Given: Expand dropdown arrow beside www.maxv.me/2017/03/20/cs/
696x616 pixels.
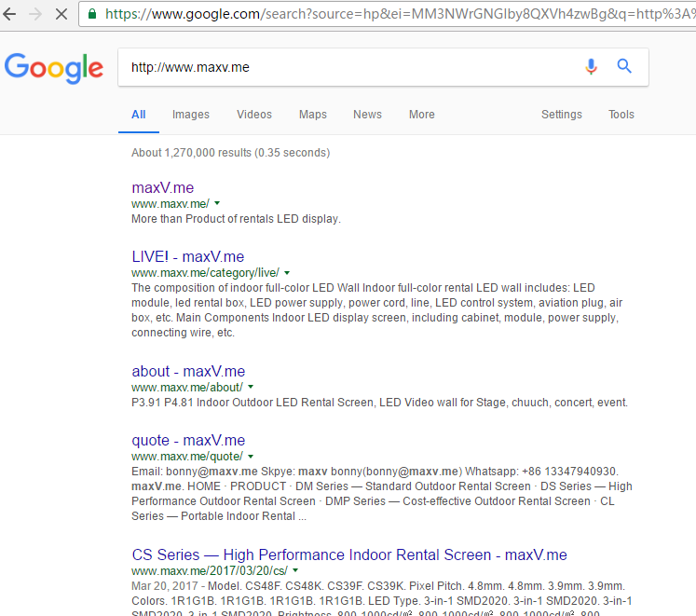Looking at the screenshot, I should [x=295, y=570].
